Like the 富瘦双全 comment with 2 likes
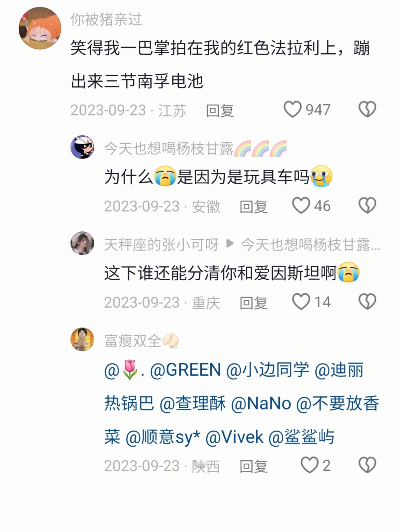Image resolution: width=399 pixels, height=532 pixels. point(309,465)
